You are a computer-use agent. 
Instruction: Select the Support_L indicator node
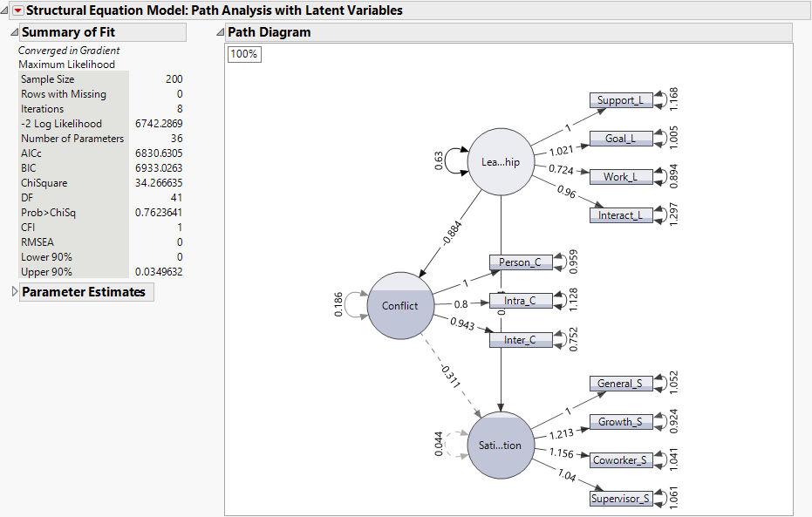point(621,99)
